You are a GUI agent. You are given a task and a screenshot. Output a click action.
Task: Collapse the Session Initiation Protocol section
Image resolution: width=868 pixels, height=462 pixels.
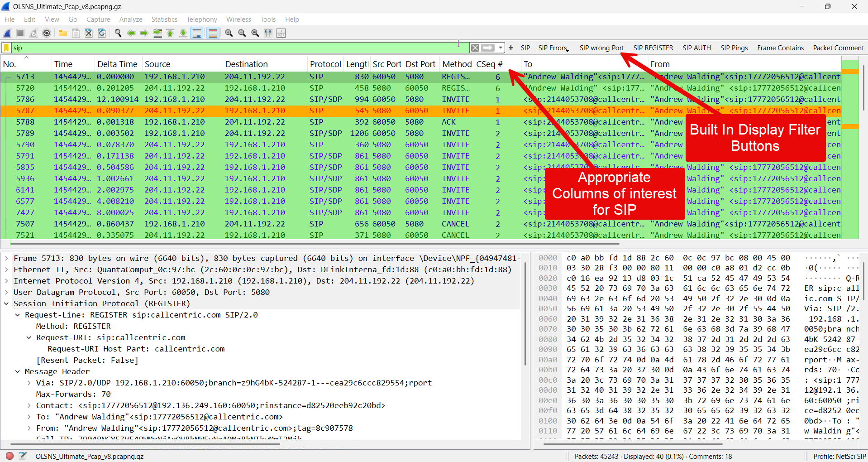6,303
